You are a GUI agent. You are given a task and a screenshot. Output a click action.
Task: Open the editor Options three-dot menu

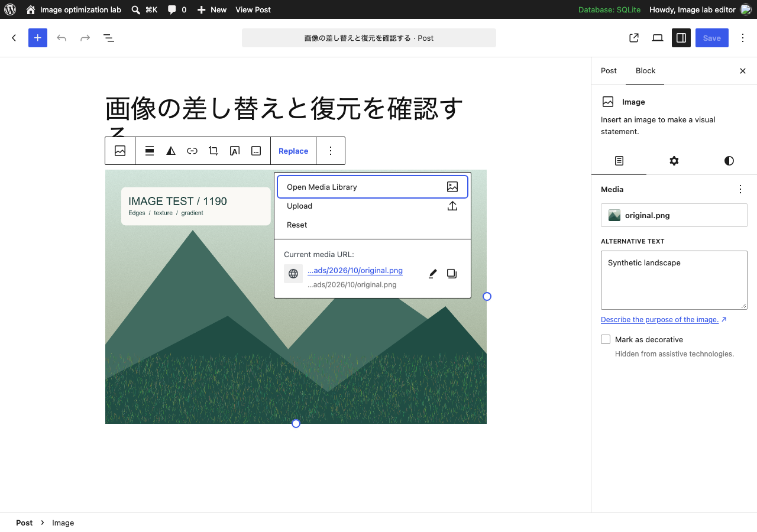click(743, 38)
